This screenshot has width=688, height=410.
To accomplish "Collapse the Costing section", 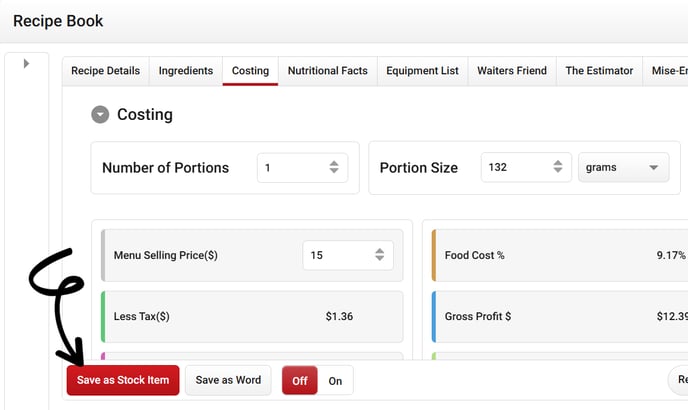I will tap(100, 115).
